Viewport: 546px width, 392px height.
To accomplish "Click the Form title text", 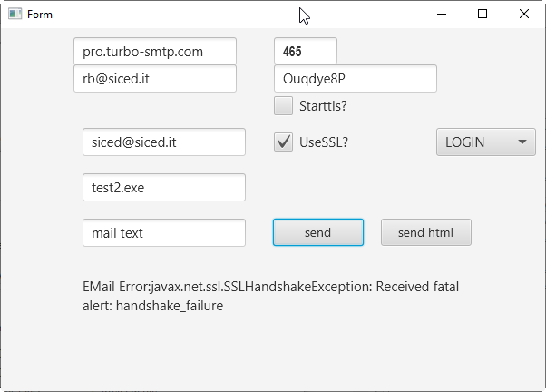I will (x=40, y=15).
